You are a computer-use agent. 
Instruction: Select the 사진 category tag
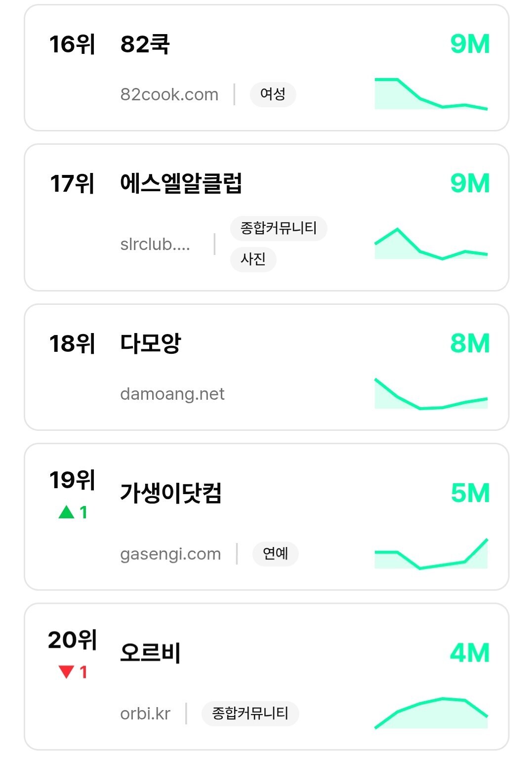tap(253, 259)
